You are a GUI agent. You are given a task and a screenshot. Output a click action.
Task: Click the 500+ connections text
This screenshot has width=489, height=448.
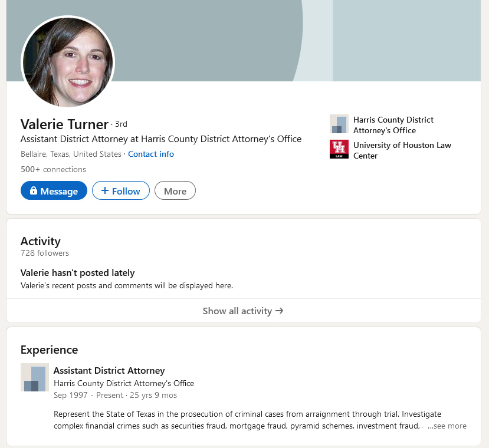click(x=53, y=169)
